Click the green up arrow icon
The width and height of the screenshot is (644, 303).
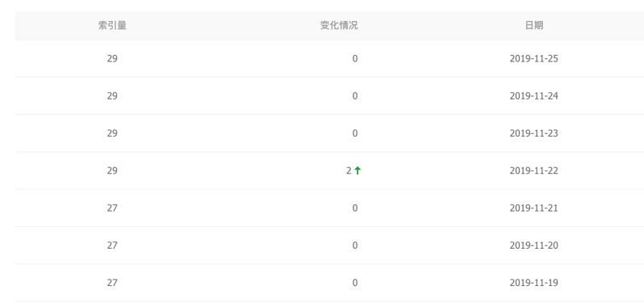(x=358, y=170)
